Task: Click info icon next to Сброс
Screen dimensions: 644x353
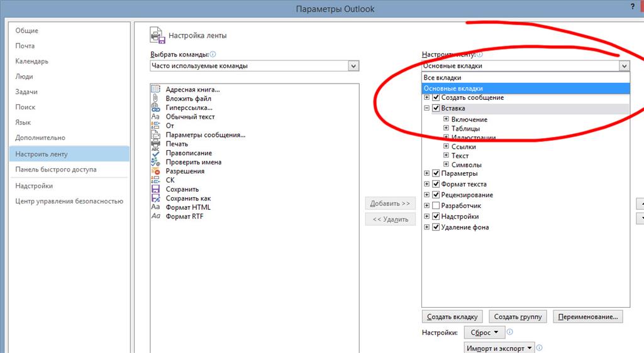Action: click(509, 332)
